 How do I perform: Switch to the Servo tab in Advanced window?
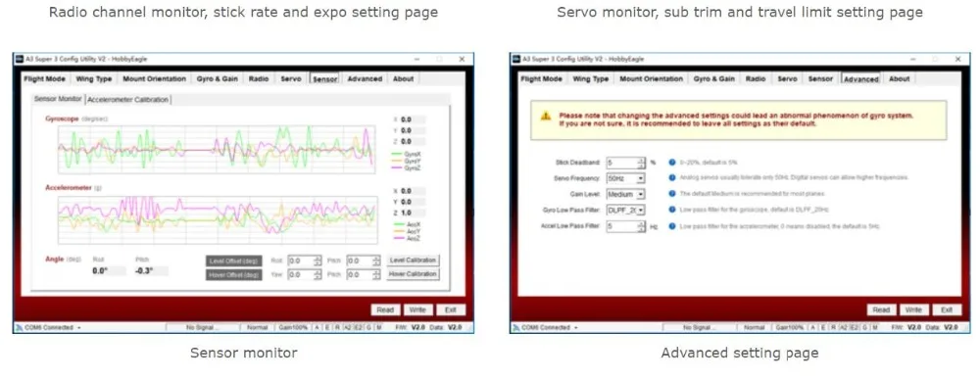788,78
